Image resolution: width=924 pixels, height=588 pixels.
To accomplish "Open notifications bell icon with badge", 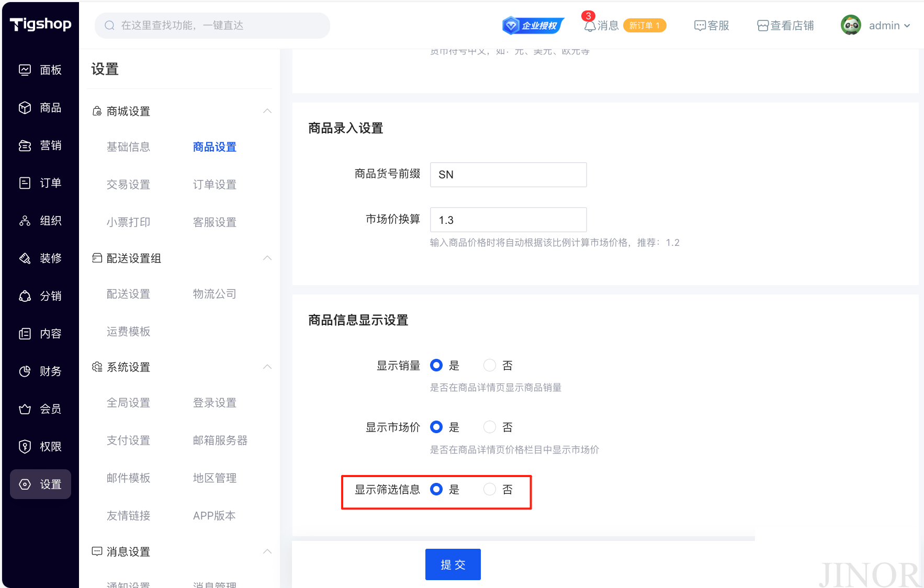I will pos(590,26).
